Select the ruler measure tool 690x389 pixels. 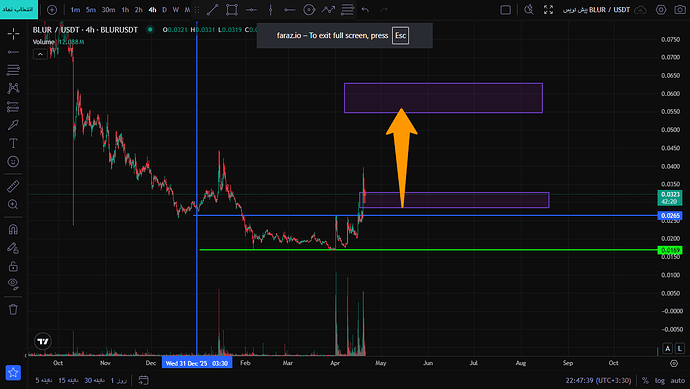[13, 187]
